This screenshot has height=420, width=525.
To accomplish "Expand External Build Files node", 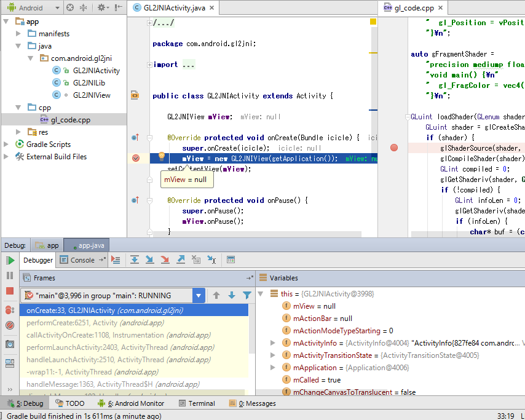I will tap(6, 157).
